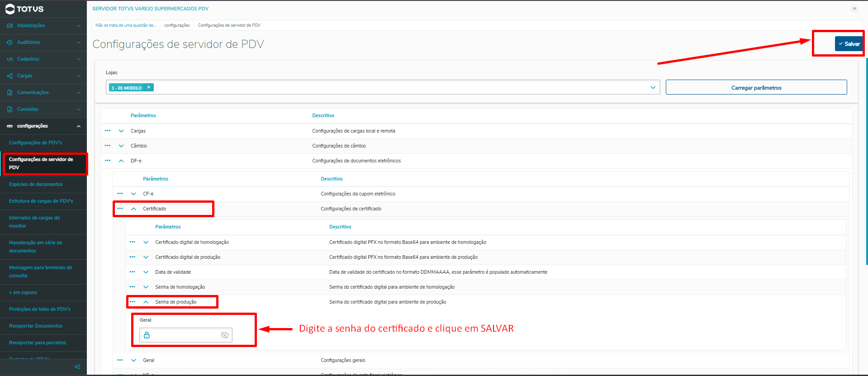The width and height of the screenshot is (868, 376).
Task: Open three-dot menu for Senha de homologação
Action: point(132,287)
